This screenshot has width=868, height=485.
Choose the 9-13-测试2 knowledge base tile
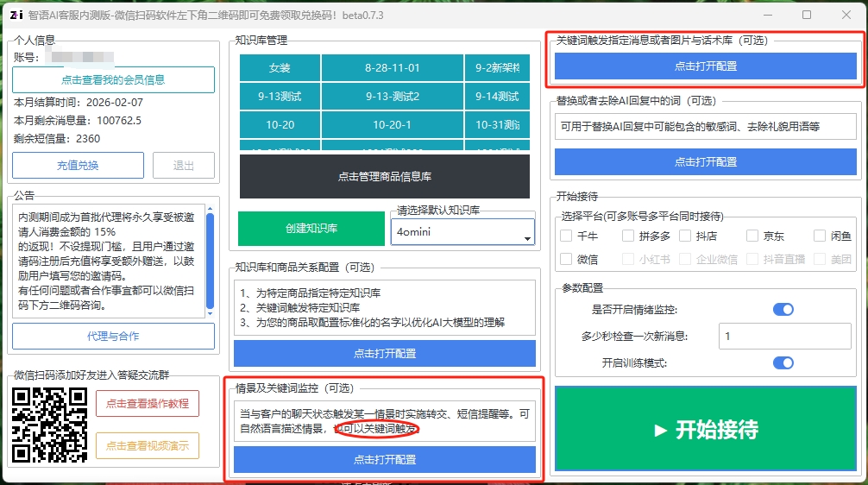[x=392, y=96]
